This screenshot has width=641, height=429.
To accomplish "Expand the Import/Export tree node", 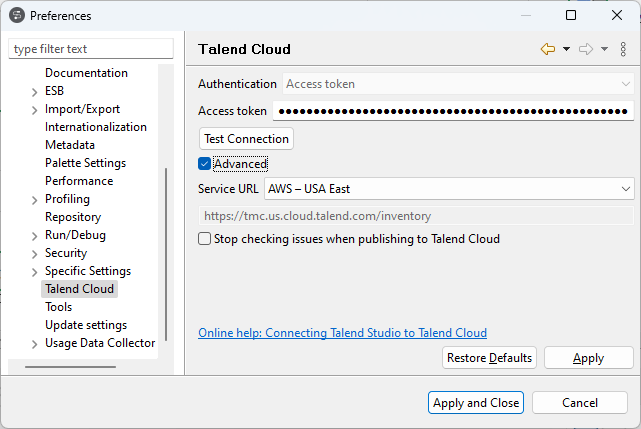I will [x=35, y=109].
